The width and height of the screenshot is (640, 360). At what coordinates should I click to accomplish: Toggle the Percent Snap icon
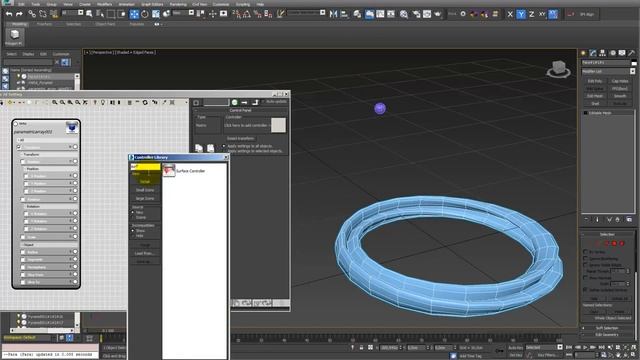pyautogui.click(x=258, y=14)
